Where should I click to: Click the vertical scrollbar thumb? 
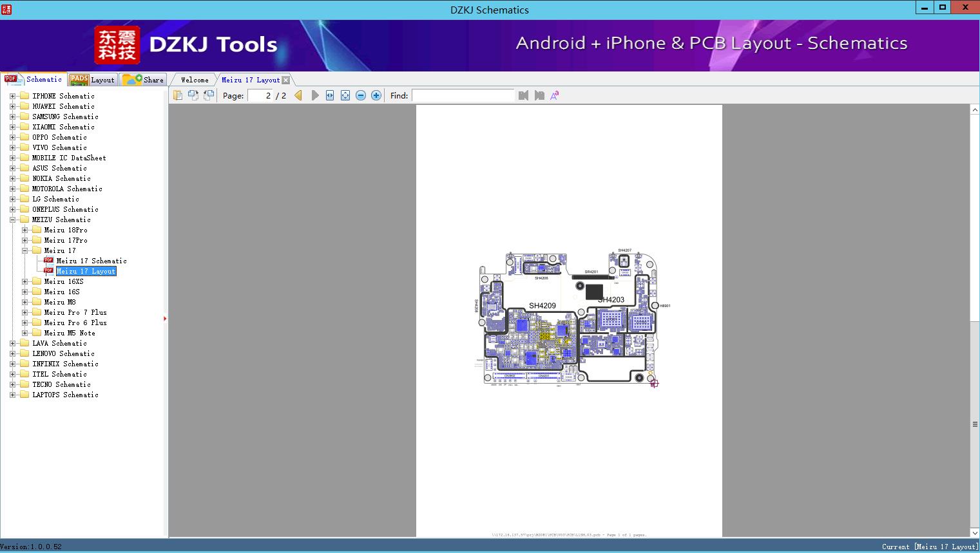(x=975, y=424)
